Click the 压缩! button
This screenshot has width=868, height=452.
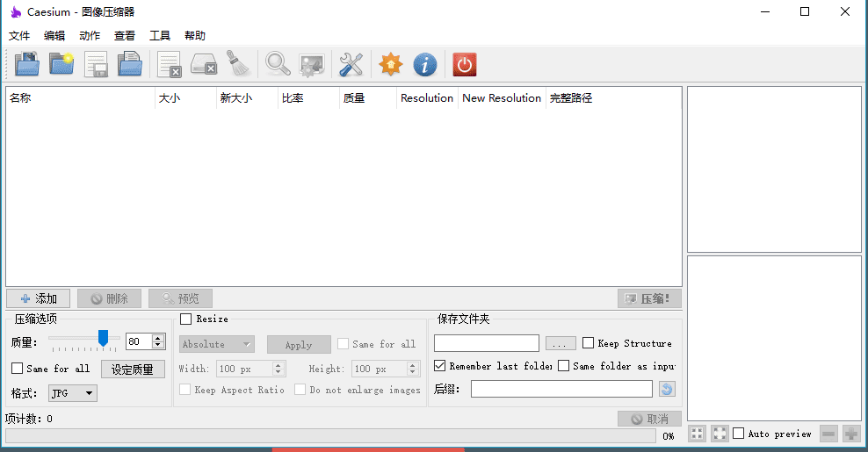[649, 298]
